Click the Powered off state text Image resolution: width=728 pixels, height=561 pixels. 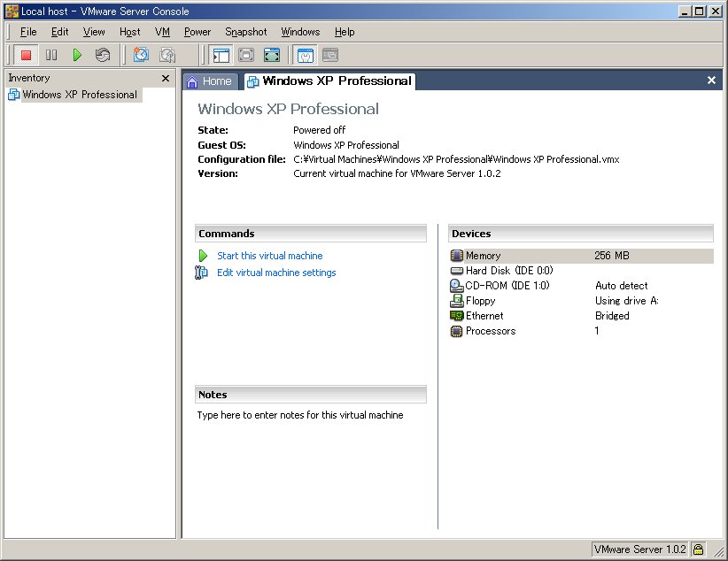320,130
